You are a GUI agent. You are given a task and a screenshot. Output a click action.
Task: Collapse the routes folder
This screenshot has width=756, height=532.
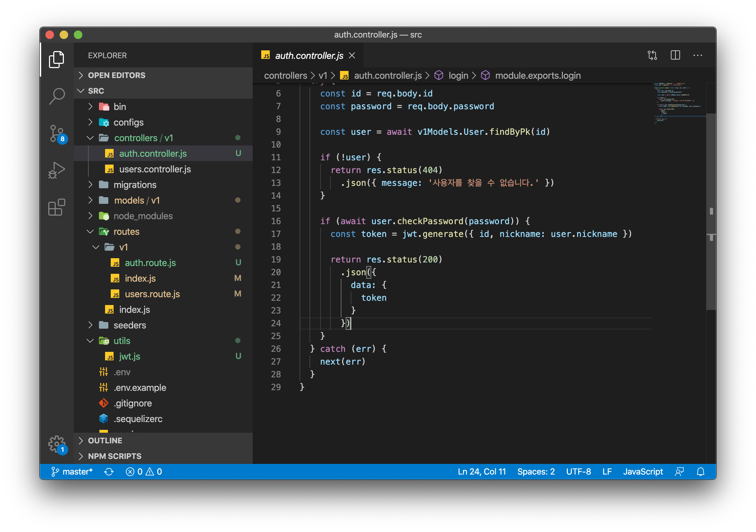[126, 232]
